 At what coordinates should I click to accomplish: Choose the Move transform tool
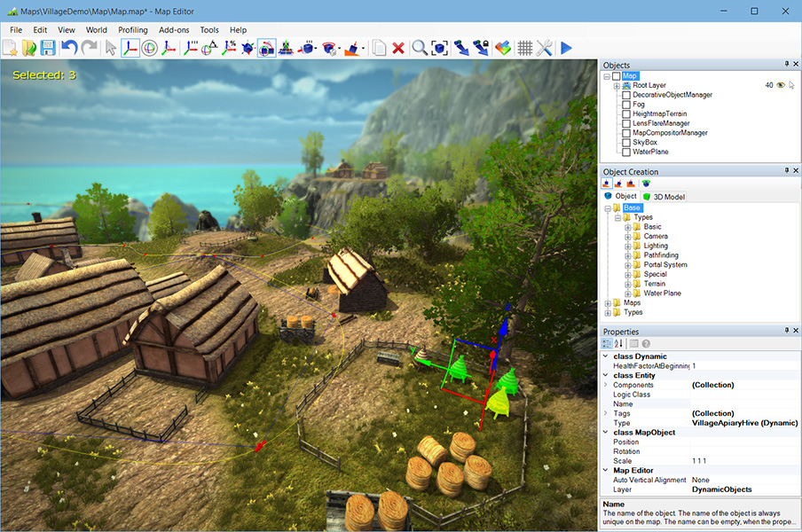(x=130, y=48)
